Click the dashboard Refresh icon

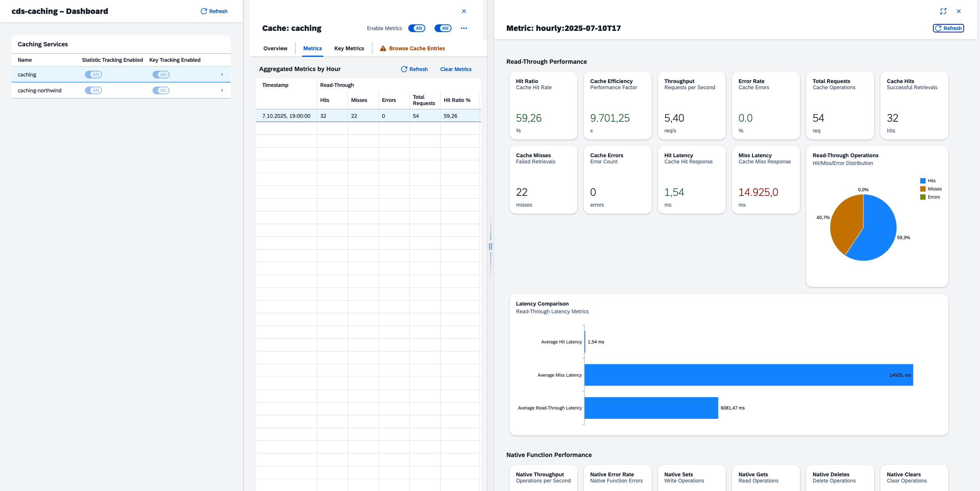(x=204, y=11)
